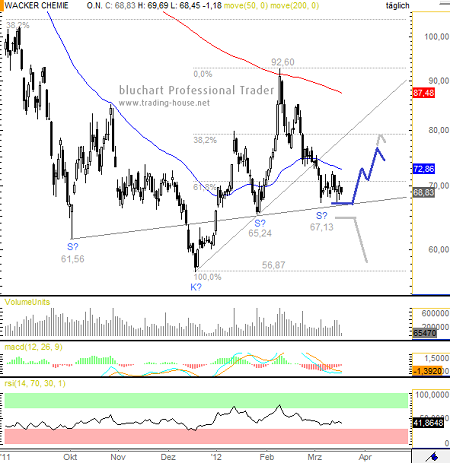The height and width of the screenshot is (463, 450).
Task: Click the Apr label on the time axis
Action: (x=365, y=457)
